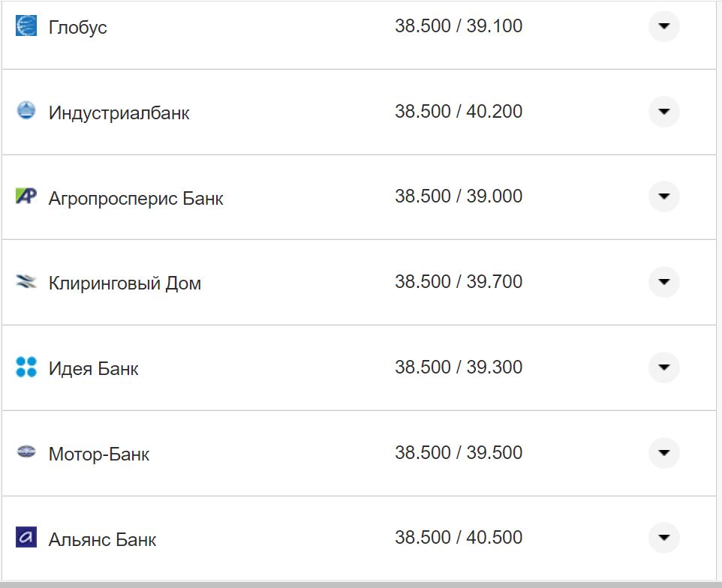Select the Агропросперис Банк AP logo

(26, 196)
